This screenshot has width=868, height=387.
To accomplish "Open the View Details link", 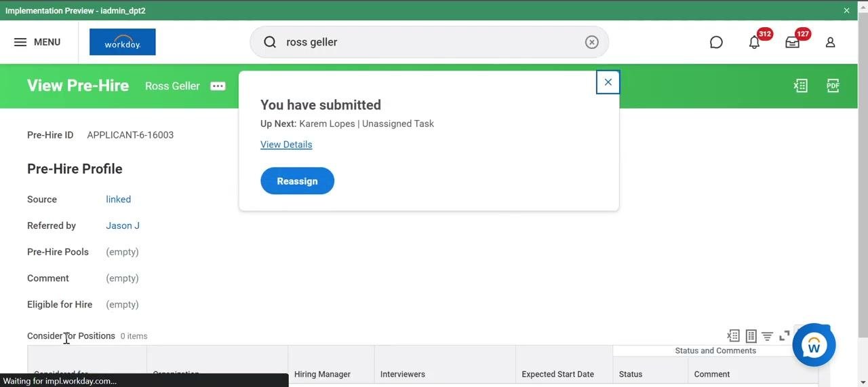I will (x=286, y=145).
